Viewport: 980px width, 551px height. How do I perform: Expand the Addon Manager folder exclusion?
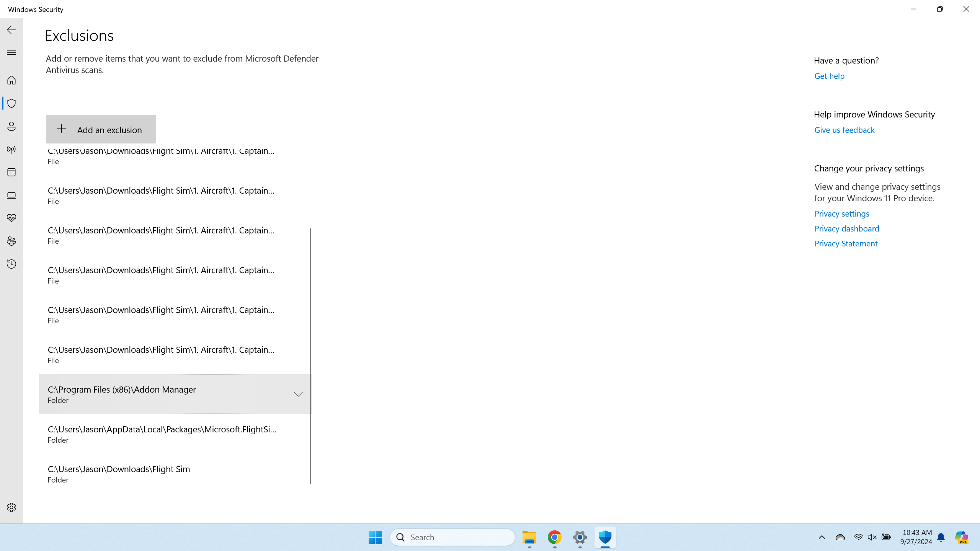(x=298, y=394)
